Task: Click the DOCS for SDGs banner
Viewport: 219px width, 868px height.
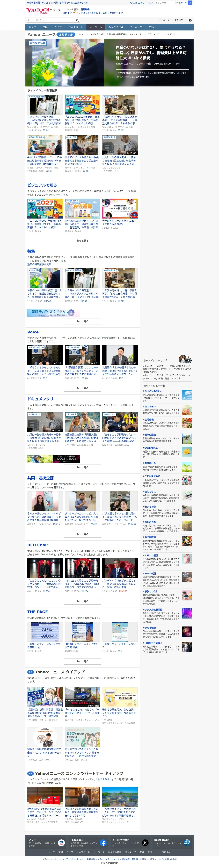Action: 53,459
